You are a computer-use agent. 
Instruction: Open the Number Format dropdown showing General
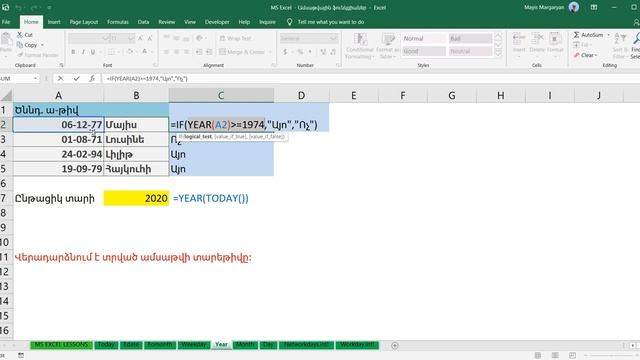click(x=309, y=38)
